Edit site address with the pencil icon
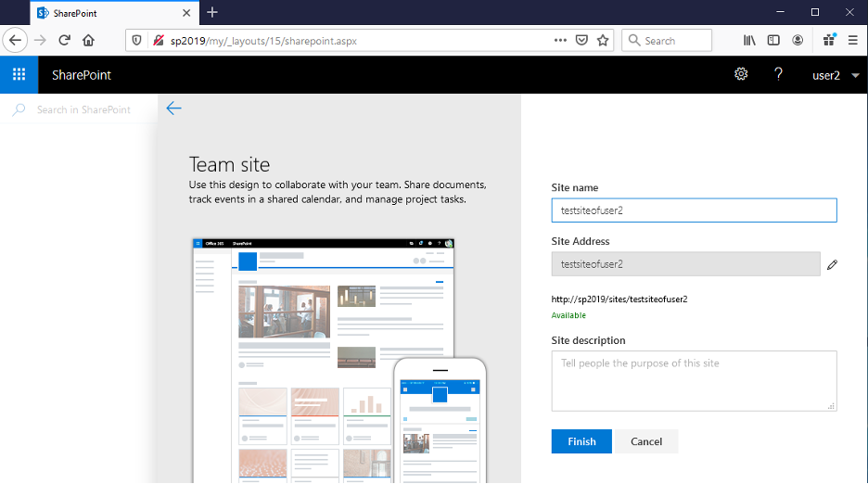868x484 pixels. click(x=832, y=265)
